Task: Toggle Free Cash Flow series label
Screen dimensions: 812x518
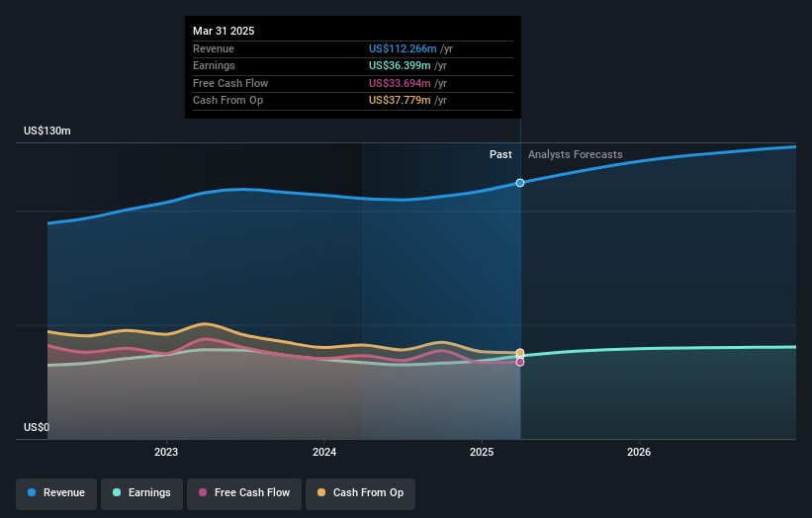Action: 252,492
